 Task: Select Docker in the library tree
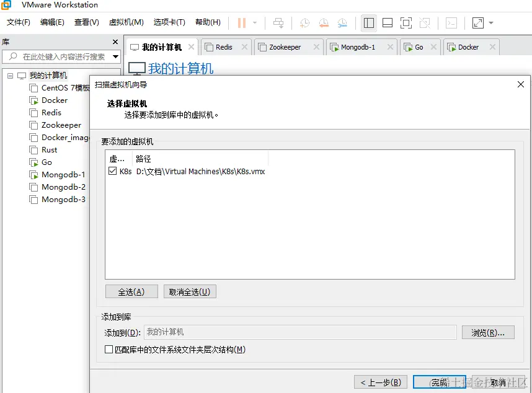tap(48, 100)
